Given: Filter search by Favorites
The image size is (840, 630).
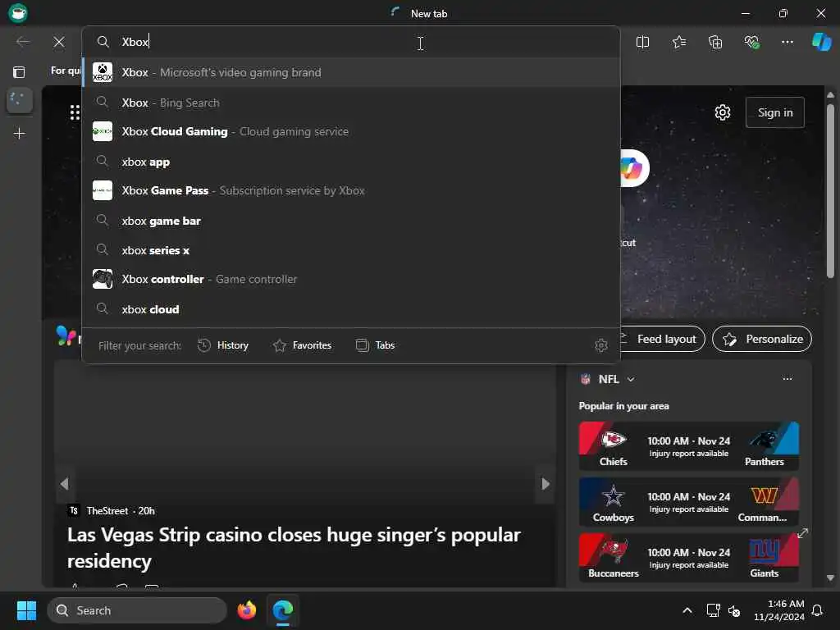Looking at the screenshot, I should pyautogui.click(x=302, y=345).
